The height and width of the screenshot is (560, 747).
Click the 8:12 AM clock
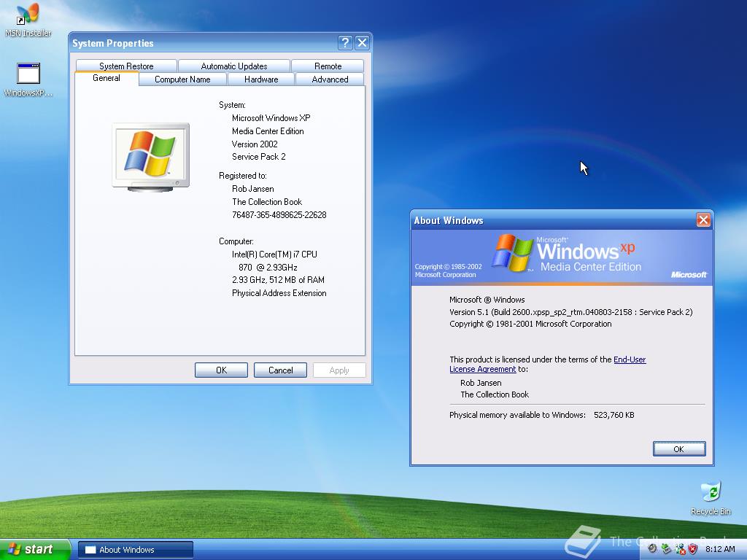[720, 549]
